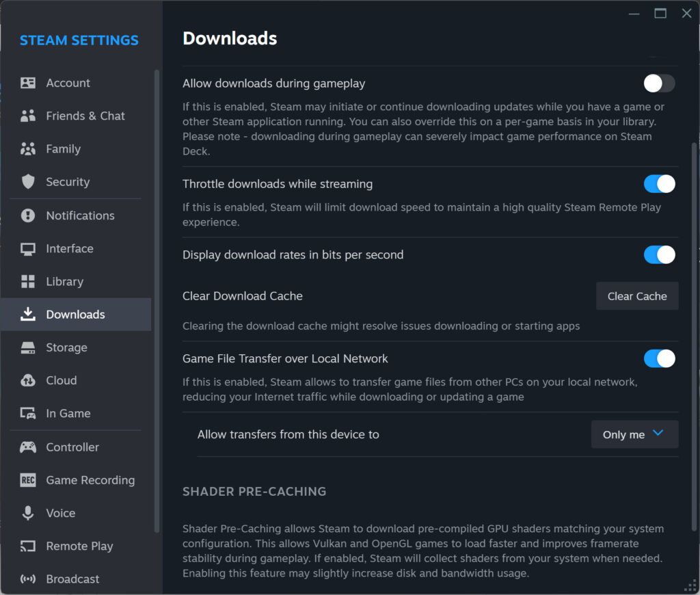Click the Security shield icon
Viewport: 700px width, 595px height.
(28, 182)
